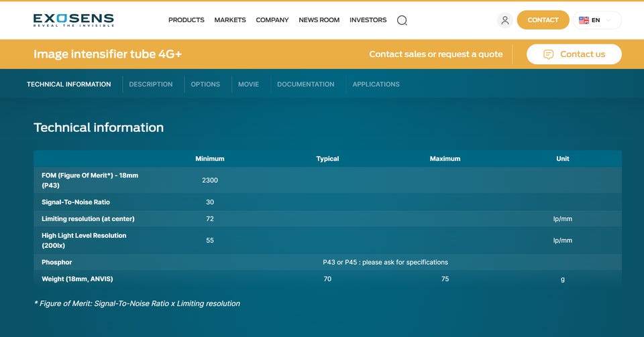Click the 'Phosphor' row label

click(x=56, y=263)
